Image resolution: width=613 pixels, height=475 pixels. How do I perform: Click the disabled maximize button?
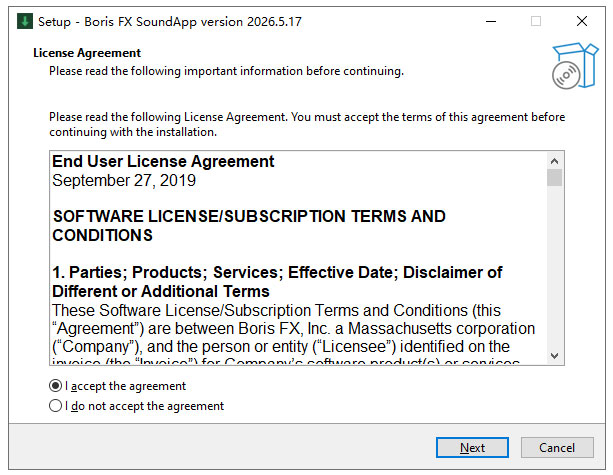(536, 21)
